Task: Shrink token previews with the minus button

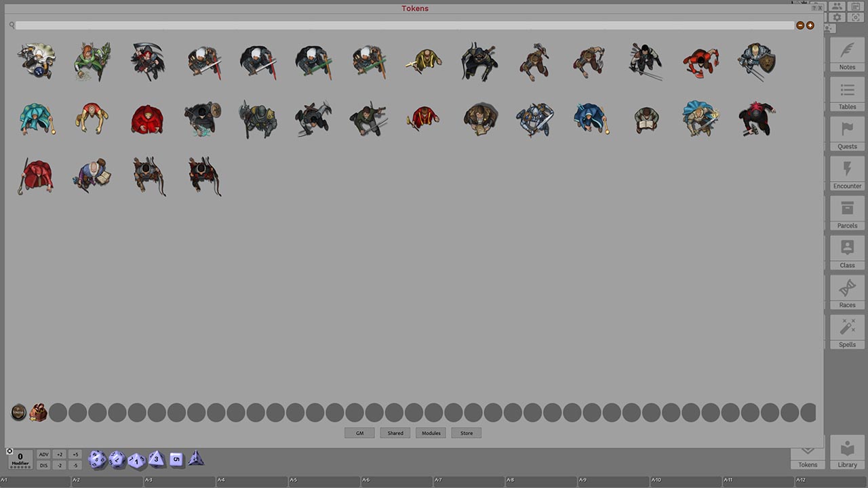Action: (x=800, y=25)
